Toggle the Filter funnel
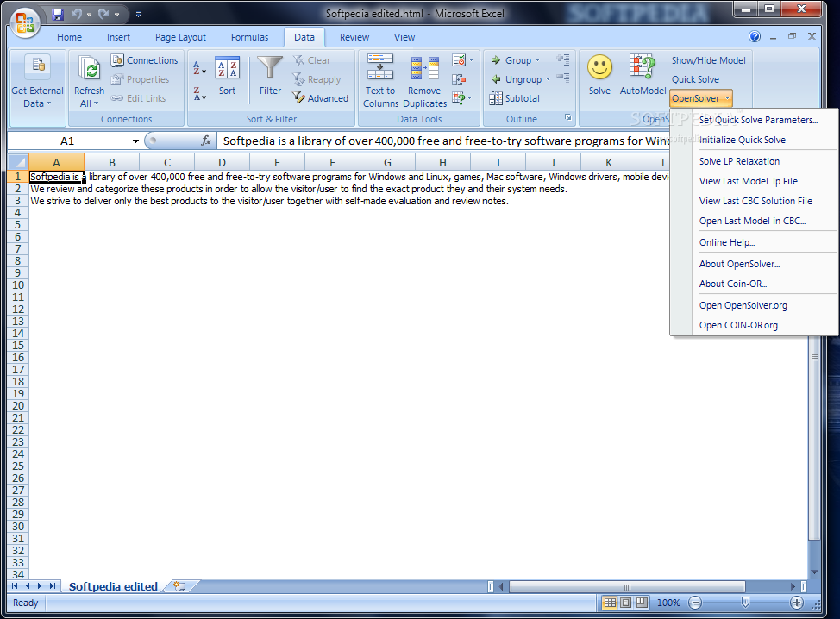The height and width of the screenshot is (619, 840). pyautogui.click(x=270, y=76)
